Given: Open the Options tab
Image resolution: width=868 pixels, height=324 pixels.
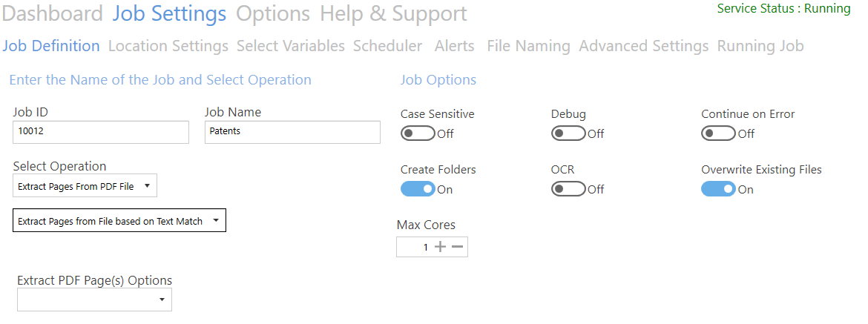Looking at the screenshot, I should pyautogui.click(x=273, y=13).
